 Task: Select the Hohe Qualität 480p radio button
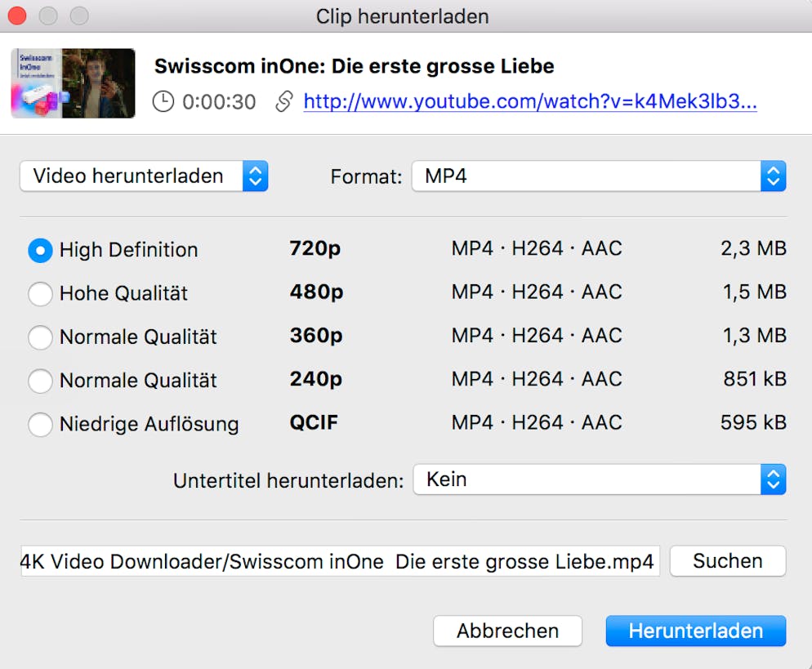(x=40, y=294)
